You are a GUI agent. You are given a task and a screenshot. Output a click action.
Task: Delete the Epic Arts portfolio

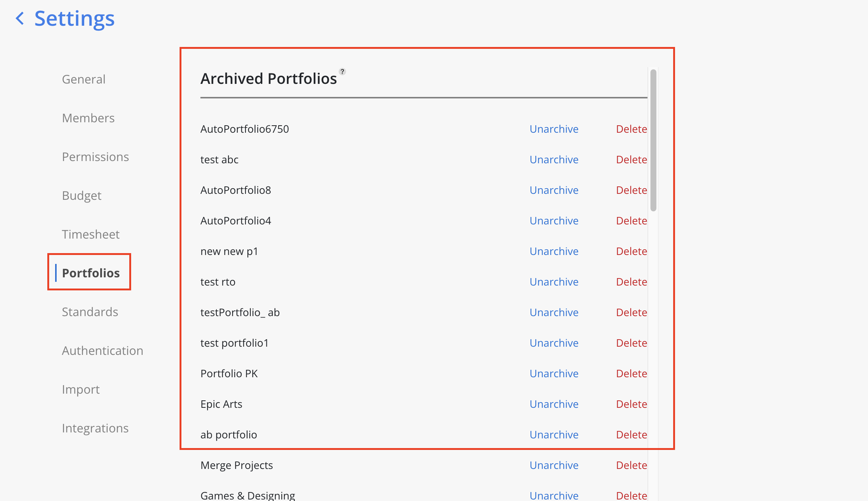point(631,404)
